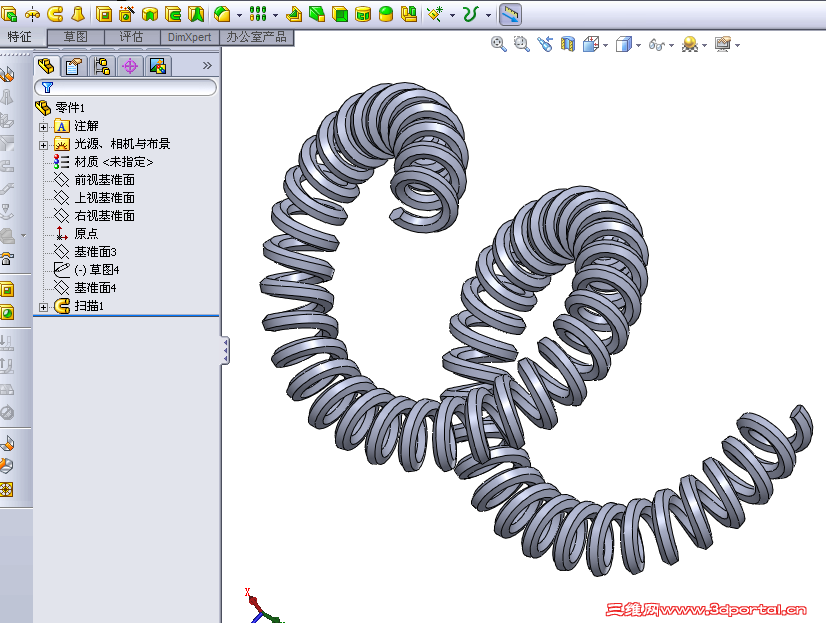Viewport: 826px width, 623px height.
Task: Select the swept boss C-shaped icon
Action: [x=55, y=14]
